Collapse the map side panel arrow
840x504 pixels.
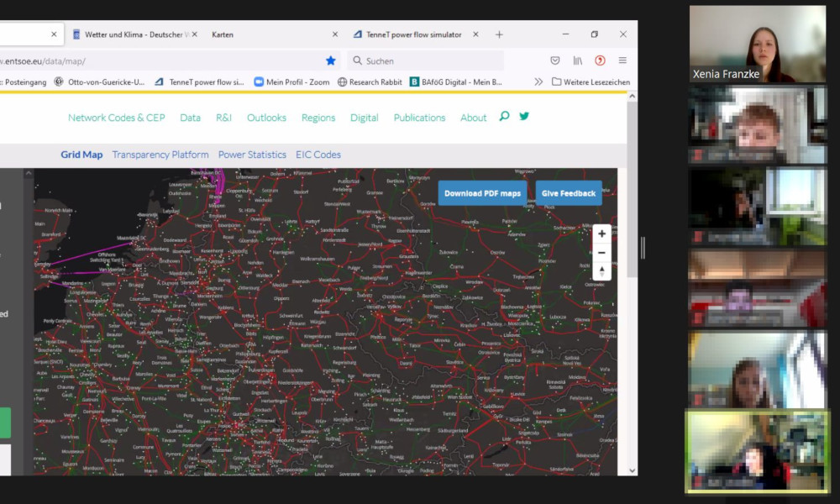point(29,174)
